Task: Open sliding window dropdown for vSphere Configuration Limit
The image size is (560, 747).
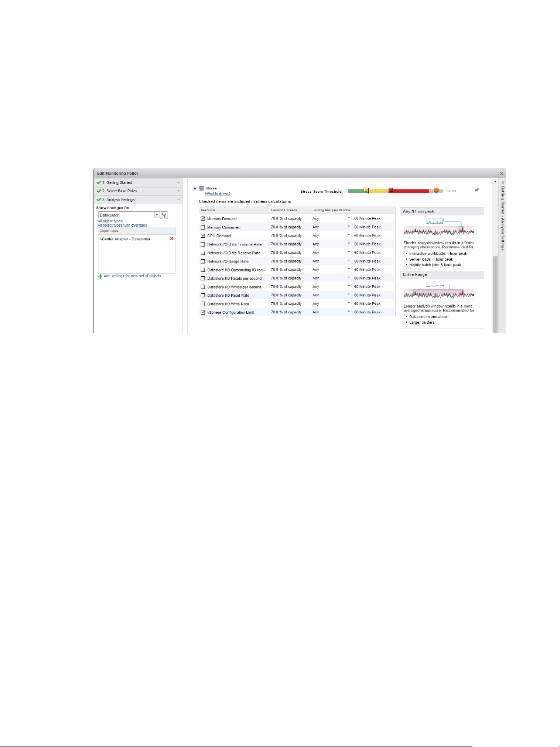Action: 349,312
